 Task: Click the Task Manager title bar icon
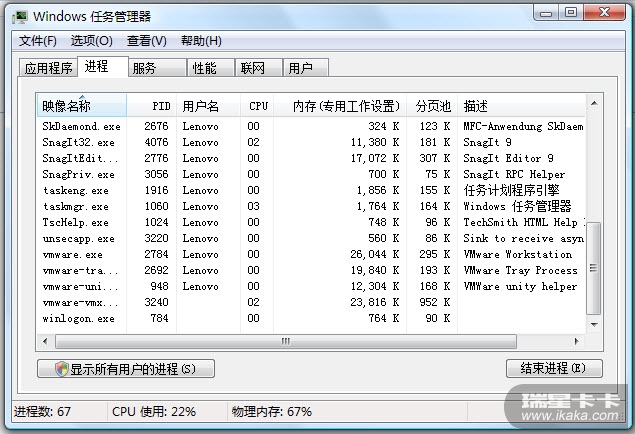pyautogui.click(x=19, y=17)
